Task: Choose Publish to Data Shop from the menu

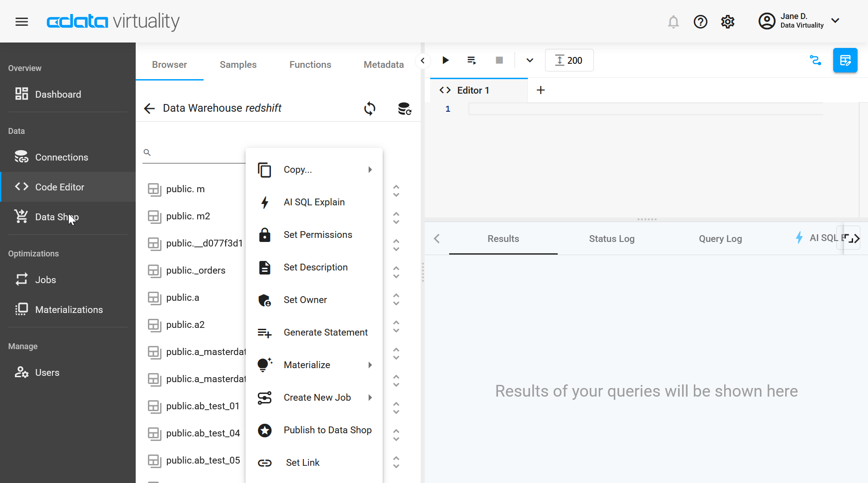Action: click(327, 430)
